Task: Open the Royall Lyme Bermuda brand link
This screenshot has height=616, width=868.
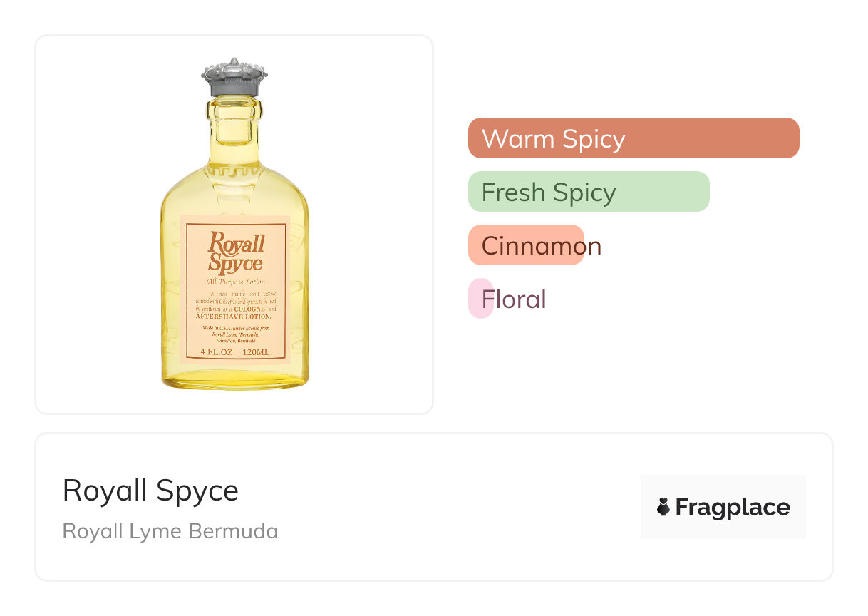Action: coord(170,531)
